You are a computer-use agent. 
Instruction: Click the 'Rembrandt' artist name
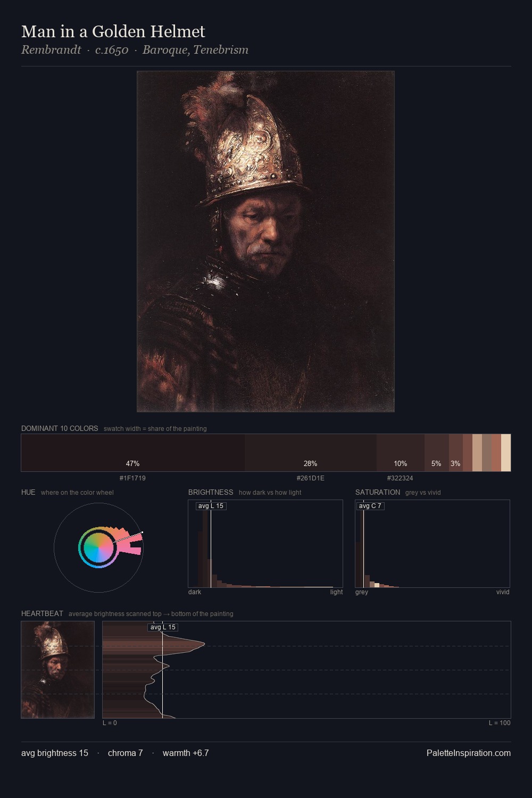[x=51, y=49]
